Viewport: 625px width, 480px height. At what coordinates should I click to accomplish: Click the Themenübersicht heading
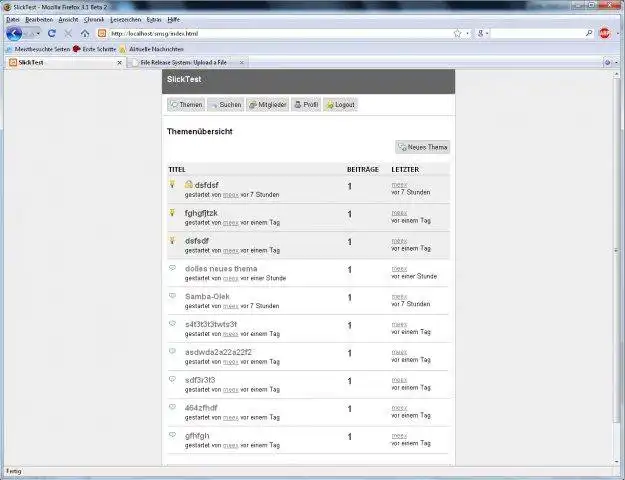tap(200, 131)
